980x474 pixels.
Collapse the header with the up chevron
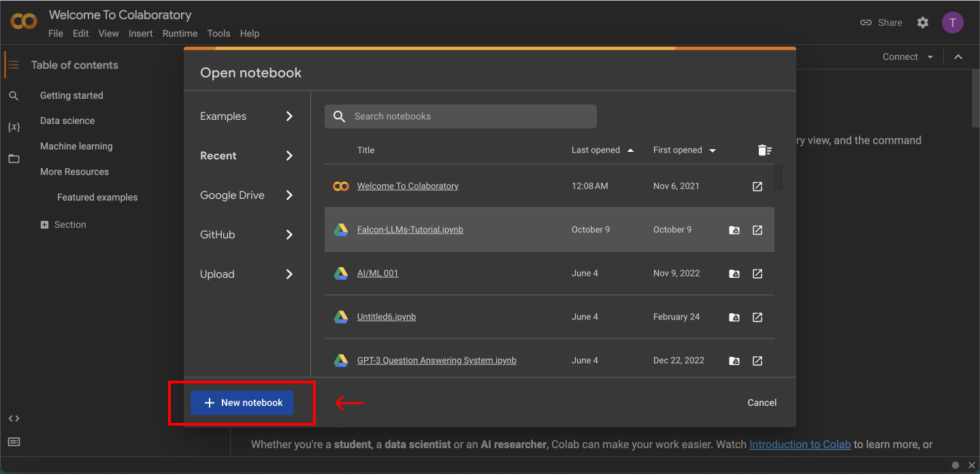point(958,57)
